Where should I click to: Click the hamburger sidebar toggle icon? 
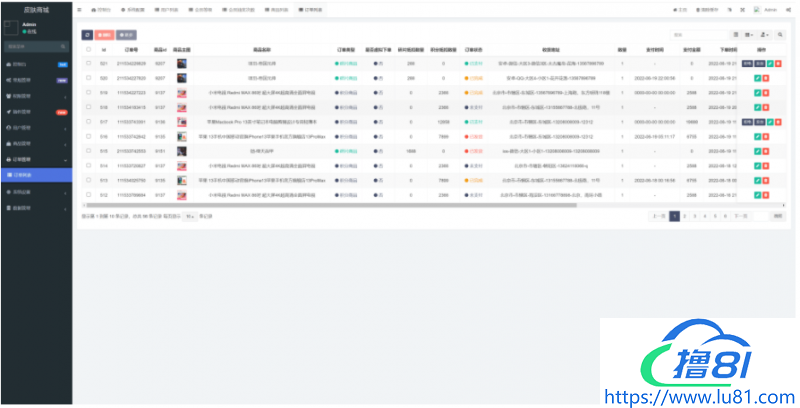pyautogui.click(x=80, y=8)
